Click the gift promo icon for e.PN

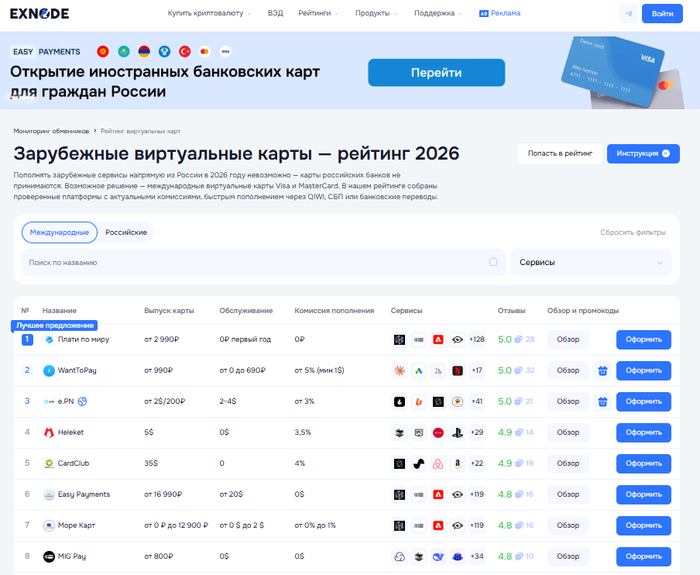[x=603, y=402]
